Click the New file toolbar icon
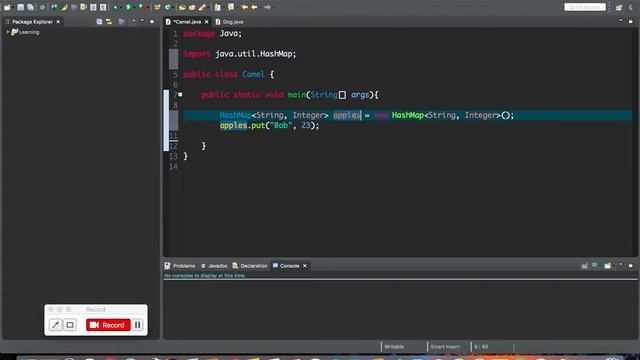The image size is (640, 360). [7, 7]
